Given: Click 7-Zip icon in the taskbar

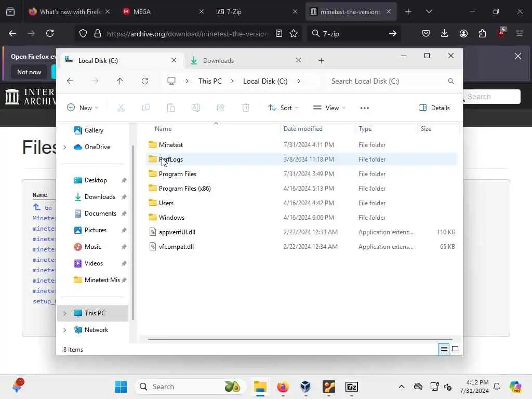Looking at the screenshot, I should 352,387.
